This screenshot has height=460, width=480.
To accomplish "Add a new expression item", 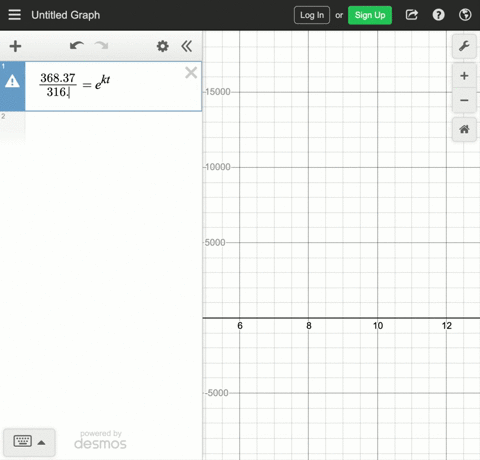I will pyautogui.click(x=15, y=46).
